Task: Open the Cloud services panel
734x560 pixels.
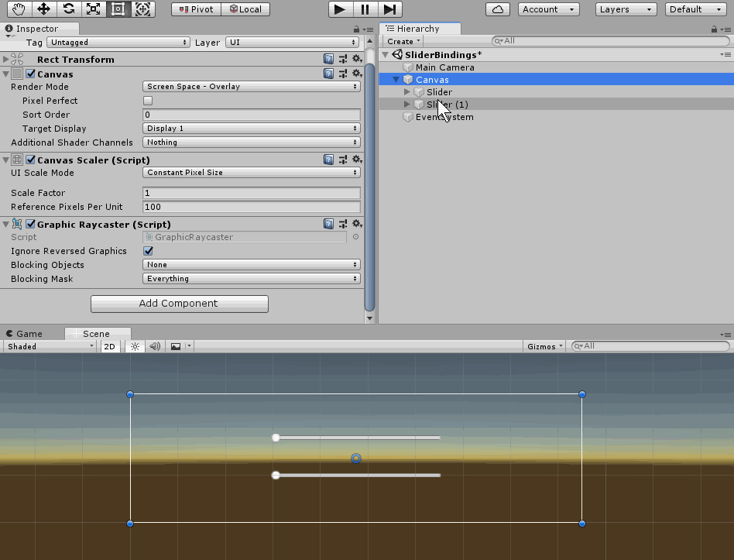Action: 498,9
